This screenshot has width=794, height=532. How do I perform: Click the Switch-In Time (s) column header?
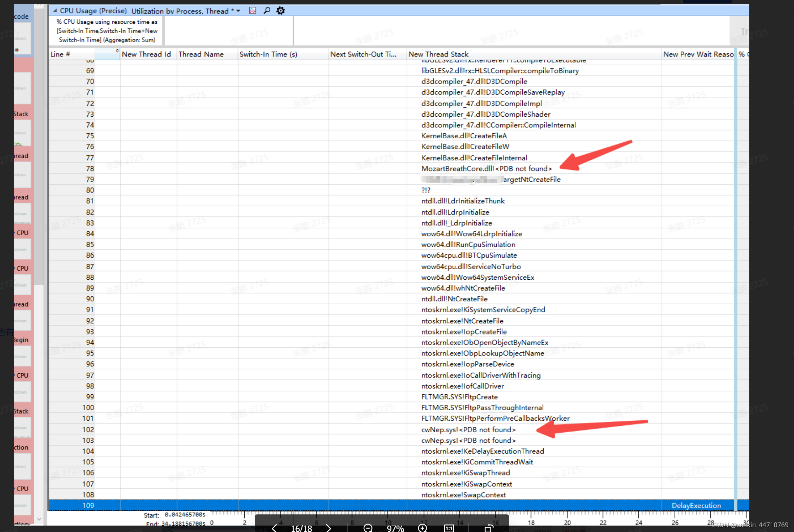pos(268,54)
